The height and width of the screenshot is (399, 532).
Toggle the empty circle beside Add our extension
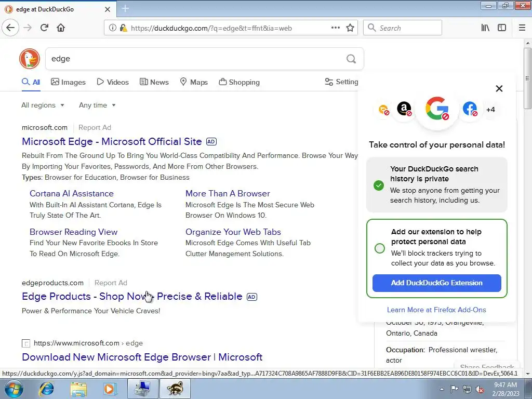(380, 248)
